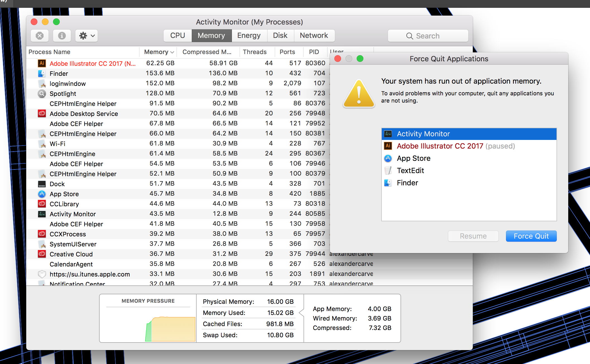Click the App Store icon in process list
The height and width of the screenshot is (364, 590).
coord(42,194)
